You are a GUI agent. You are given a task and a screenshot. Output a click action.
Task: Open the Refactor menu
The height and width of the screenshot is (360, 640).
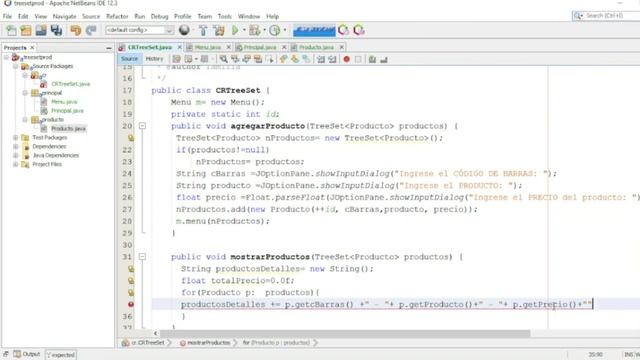coord(117,16)
